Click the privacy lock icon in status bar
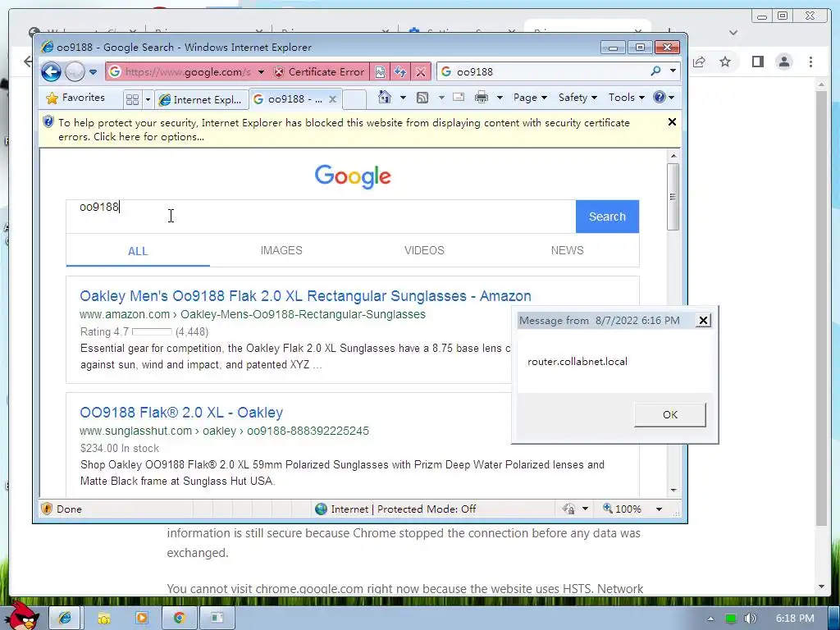The width and height of the screenshot is (840, 630). (569, 509)
